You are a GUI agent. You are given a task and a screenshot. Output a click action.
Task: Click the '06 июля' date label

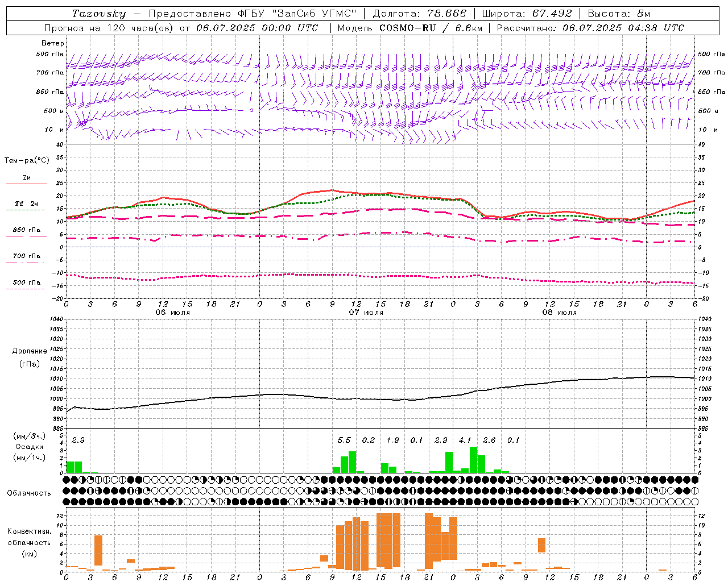173,313
